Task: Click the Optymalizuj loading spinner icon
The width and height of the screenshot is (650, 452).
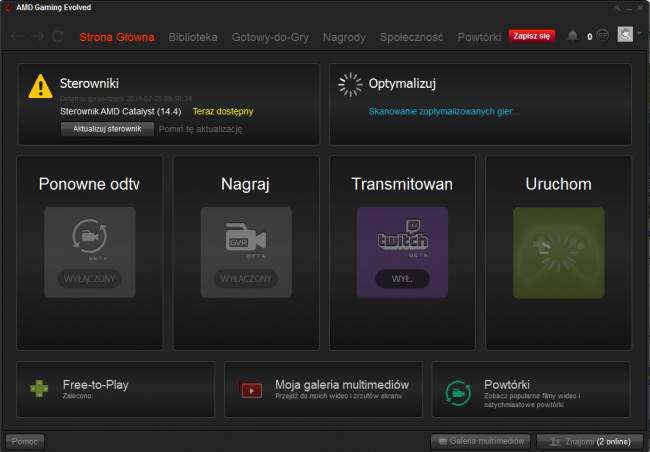Action: (x=350, y=85)
